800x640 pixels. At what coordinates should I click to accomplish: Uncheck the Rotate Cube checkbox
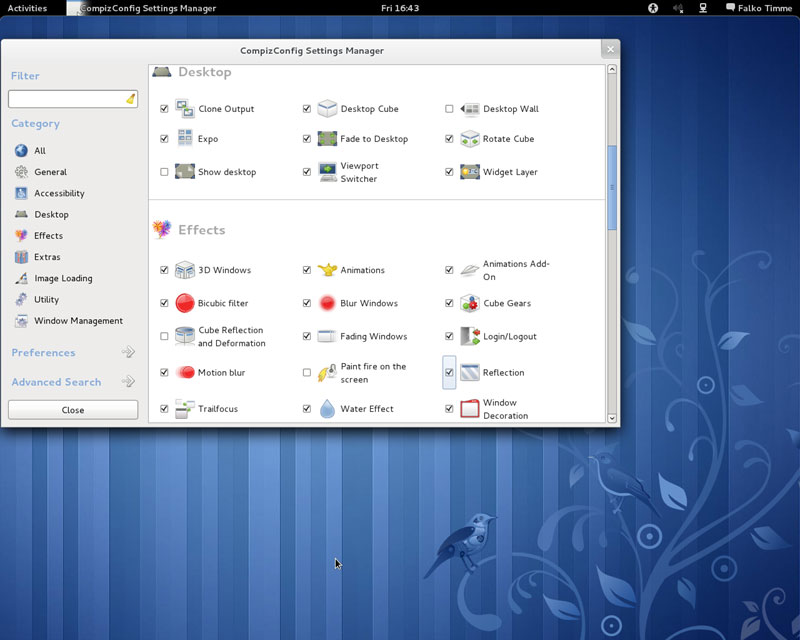point(449,138)
